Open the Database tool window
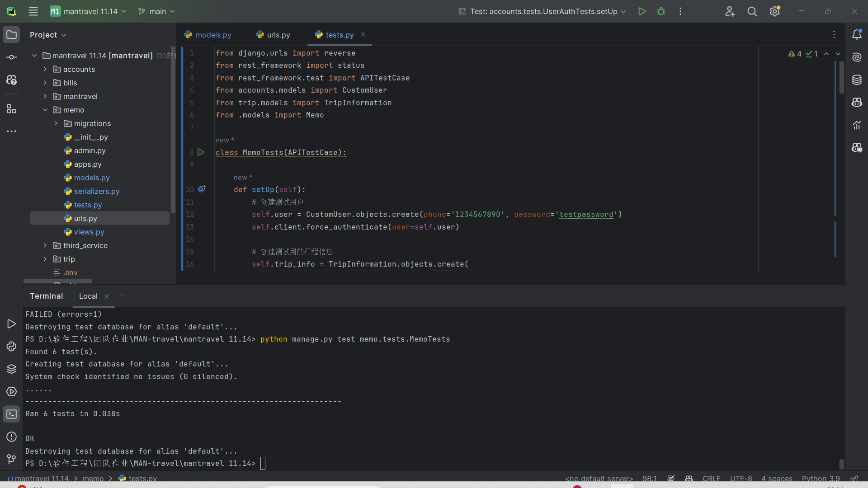This screenshot has width=868, height=488. 857,80
